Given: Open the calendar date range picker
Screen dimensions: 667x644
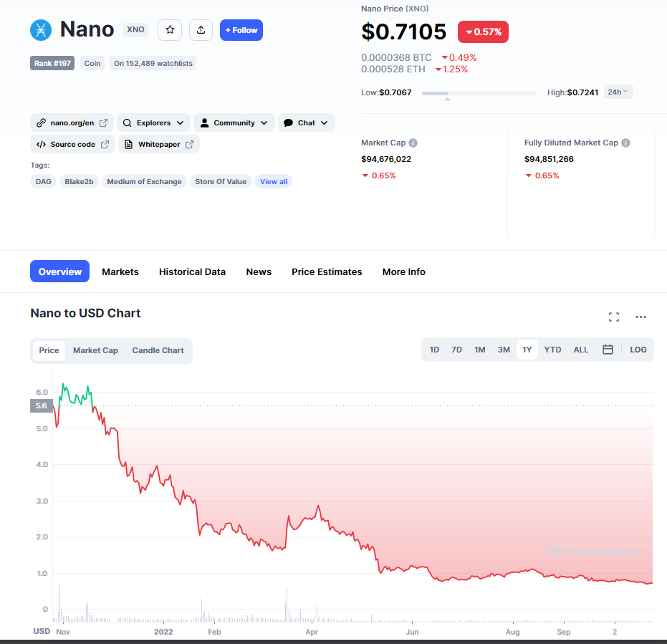Looking at the screenshot, I should (608, 350).
